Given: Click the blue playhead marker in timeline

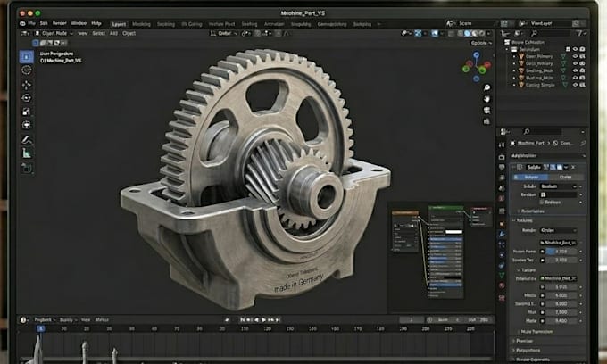Looking at the screenshot, I should 41,329.
